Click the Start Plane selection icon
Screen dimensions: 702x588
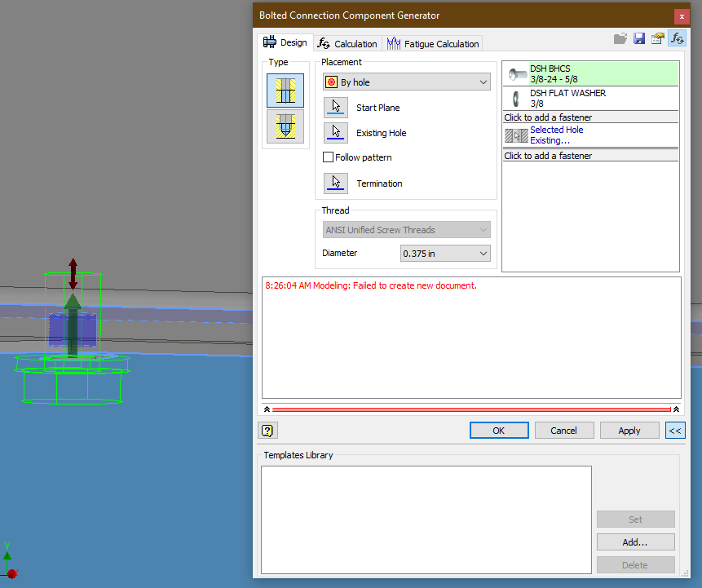335,107
